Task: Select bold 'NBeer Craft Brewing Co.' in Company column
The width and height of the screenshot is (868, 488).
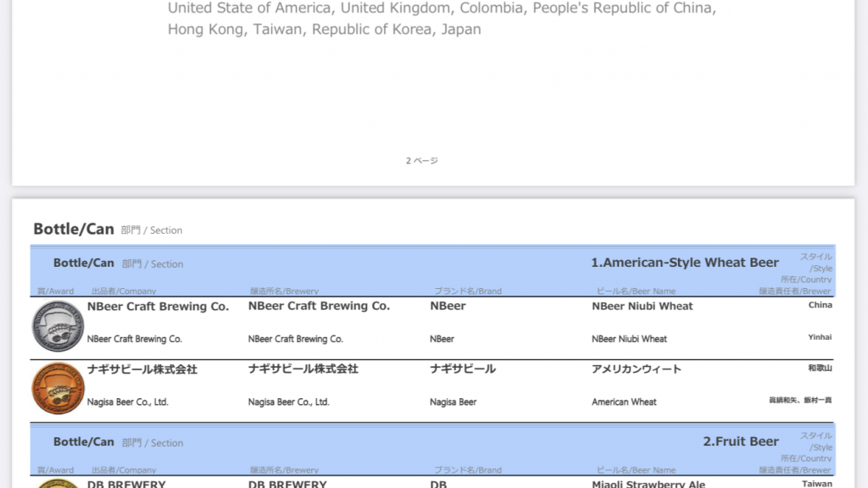Action: [158, 306]
